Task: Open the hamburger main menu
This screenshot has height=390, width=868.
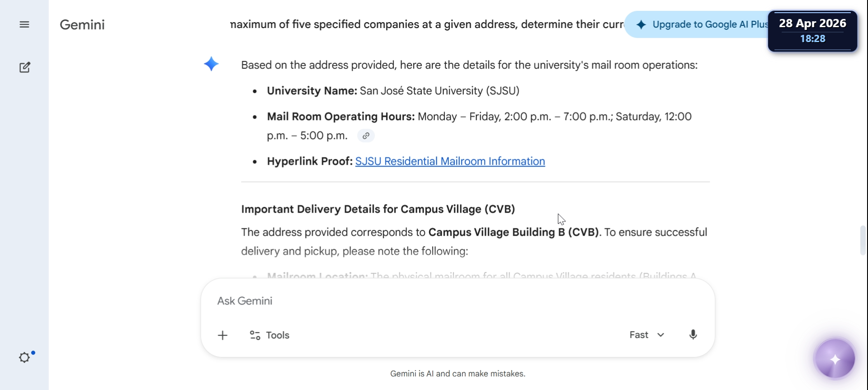Action: pos(24,24)
